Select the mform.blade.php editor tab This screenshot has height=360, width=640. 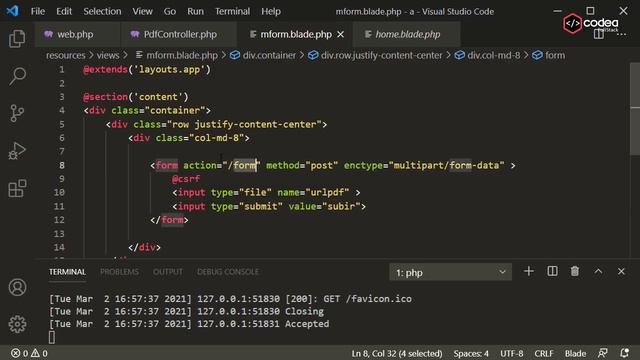296,35
